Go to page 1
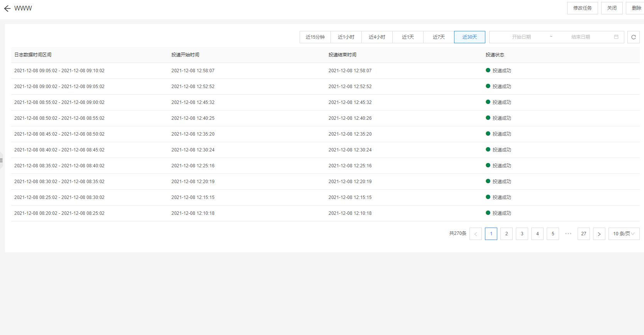This screenshot has height=335, width=644. (x=491, y=234)
